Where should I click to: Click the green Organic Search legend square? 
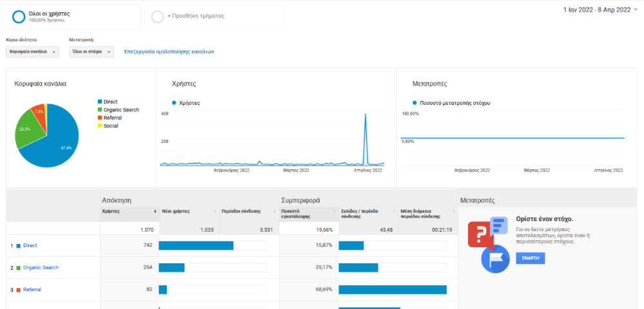[100, 110]
